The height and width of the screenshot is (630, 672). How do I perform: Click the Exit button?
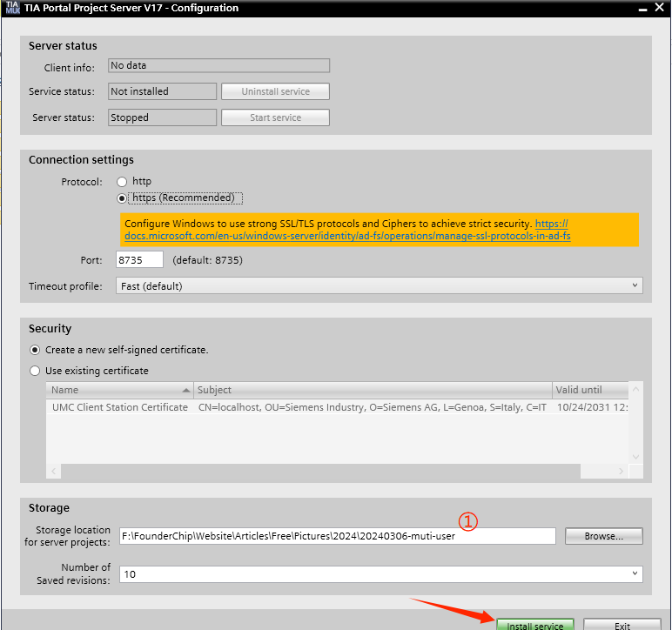(x=622, y=625)
